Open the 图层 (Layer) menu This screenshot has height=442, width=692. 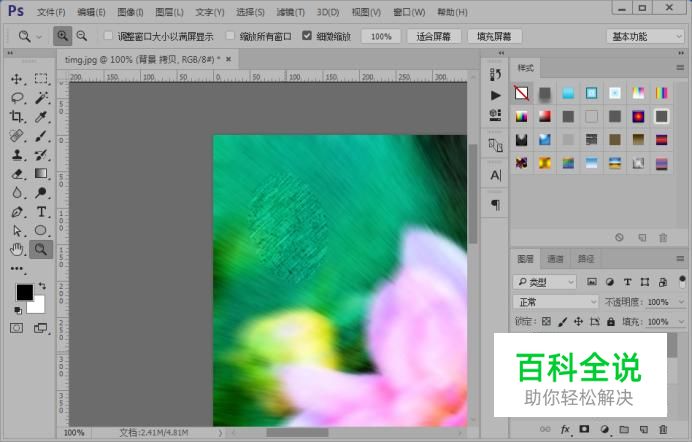pos(169,12)
